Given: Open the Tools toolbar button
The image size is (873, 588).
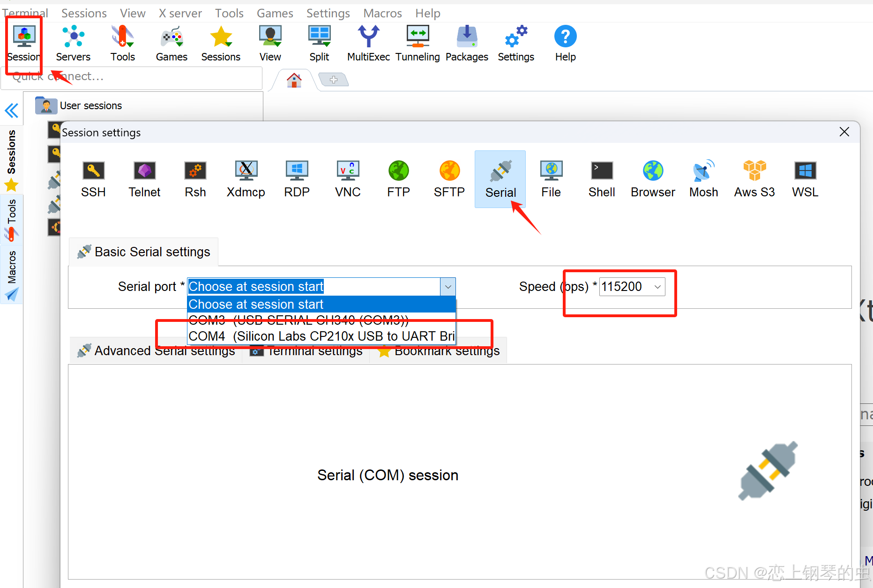Looking at the screenshot, I should (x=123, y=44).
